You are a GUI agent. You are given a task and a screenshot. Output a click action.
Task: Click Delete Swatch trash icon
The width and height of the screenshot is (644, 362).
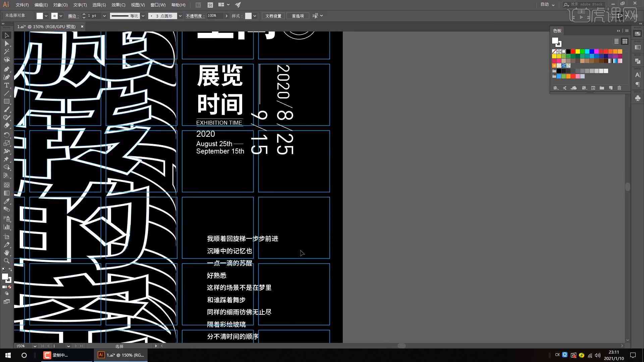point(619,88)
